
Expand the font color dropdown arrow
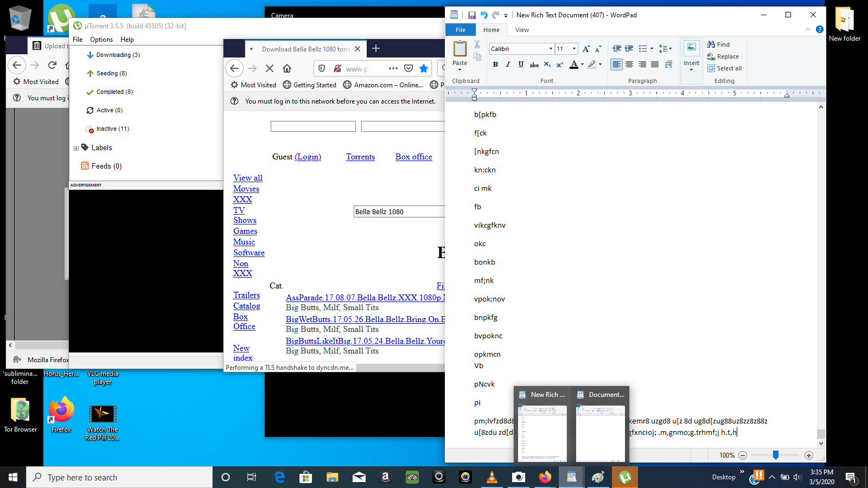582,65
